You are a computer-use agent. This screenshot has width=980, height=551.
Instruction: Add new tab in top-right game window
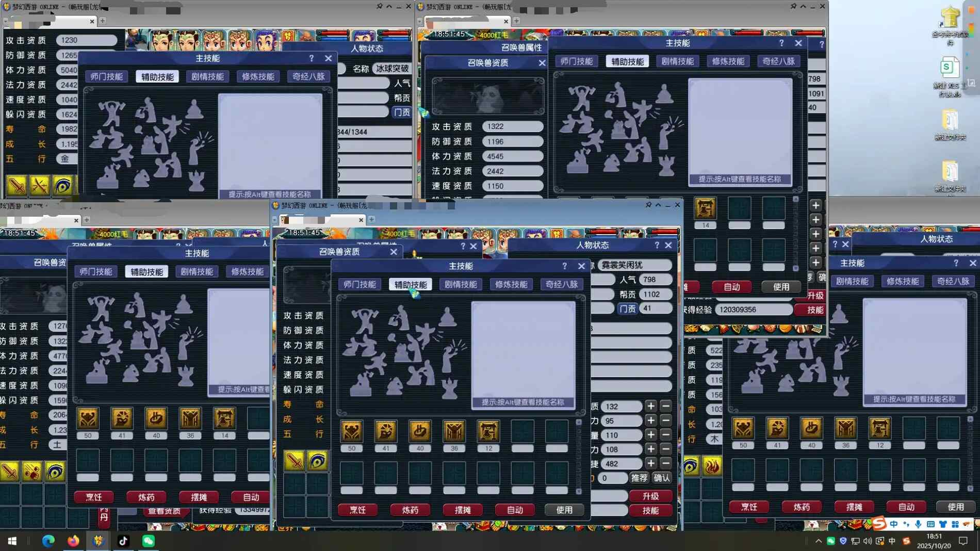[x=516, y=21]
